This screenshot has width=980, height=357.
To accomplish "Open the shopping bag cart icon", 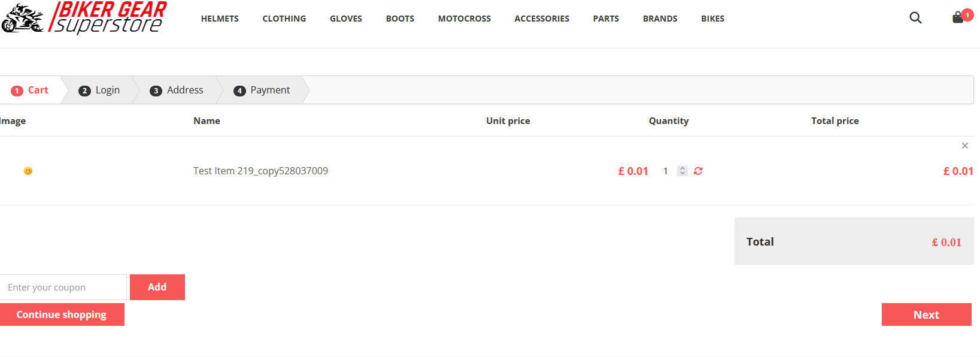I will [958, 17].
